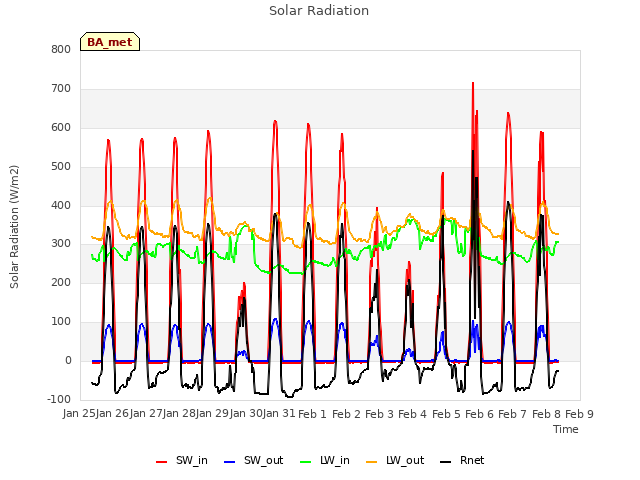Click the Feb 7 x-axis label
Image resolution: width=640 pixels, height=480 pixels.
point(512,414)
